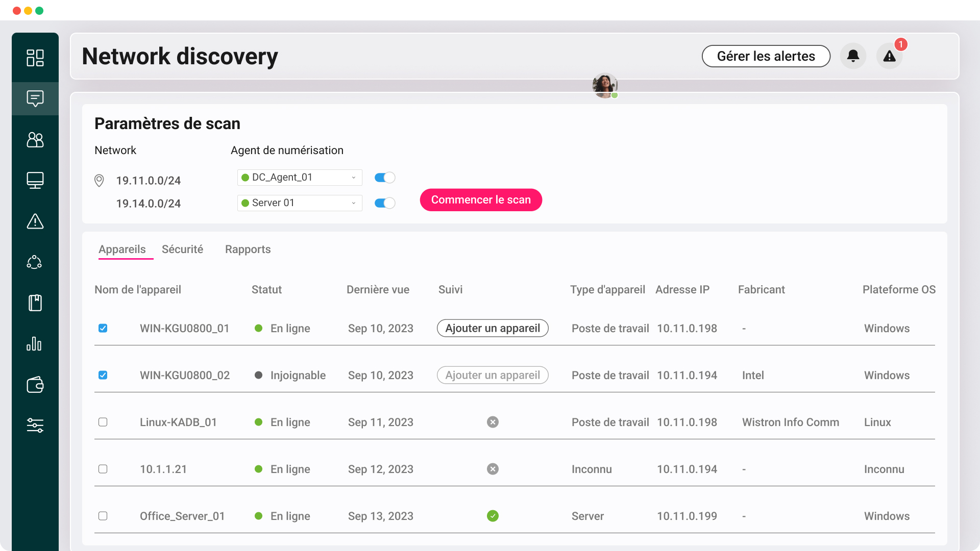980x551 pixels.
Task: Open the dashboard grid icon
Action: pyautogui.click(x=35, y=58)
